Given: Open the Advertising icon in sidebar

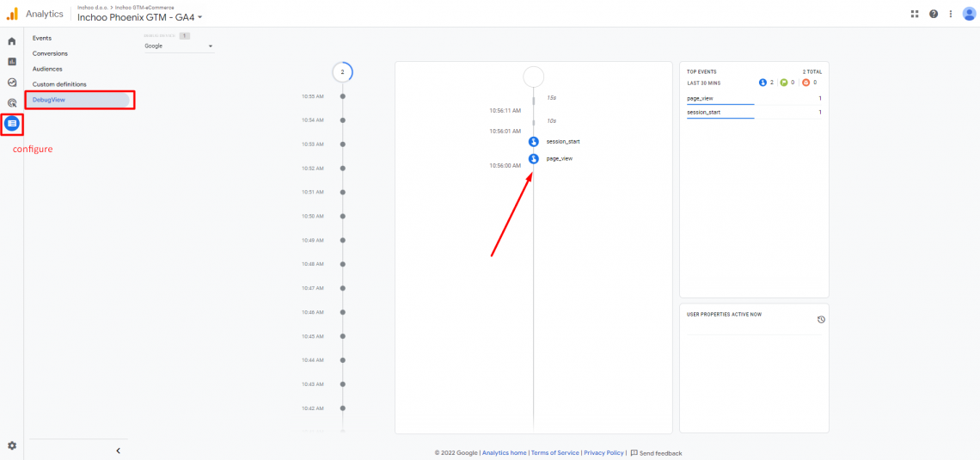Looking at the screenshot, I should (x=12, y=103).
